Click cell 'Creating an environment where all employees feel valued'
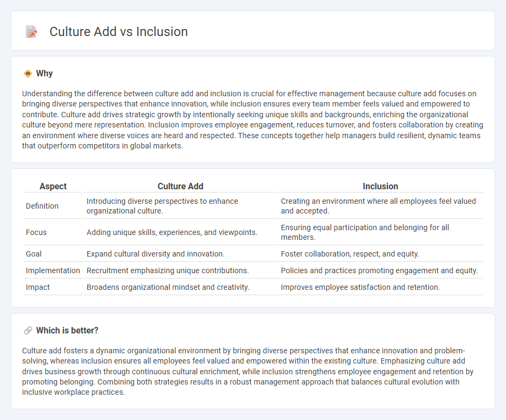This screenshot has width=506, height=420. coord(381,206)
